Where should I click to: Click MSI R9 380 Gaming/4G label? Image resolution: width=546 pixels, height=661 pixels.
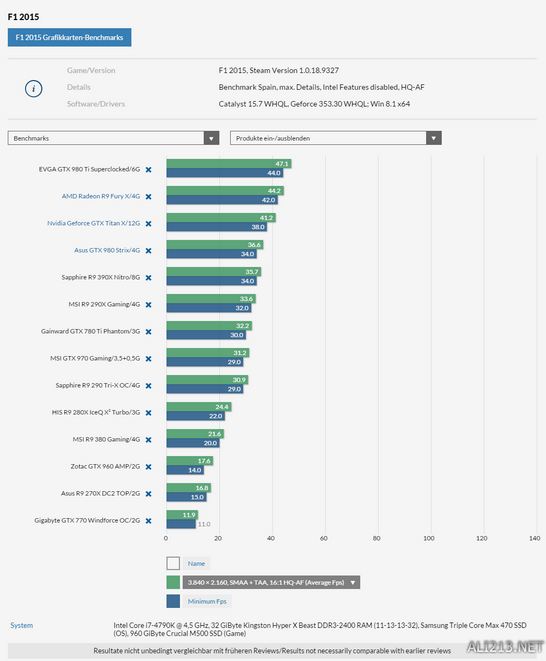coord(106,439)
